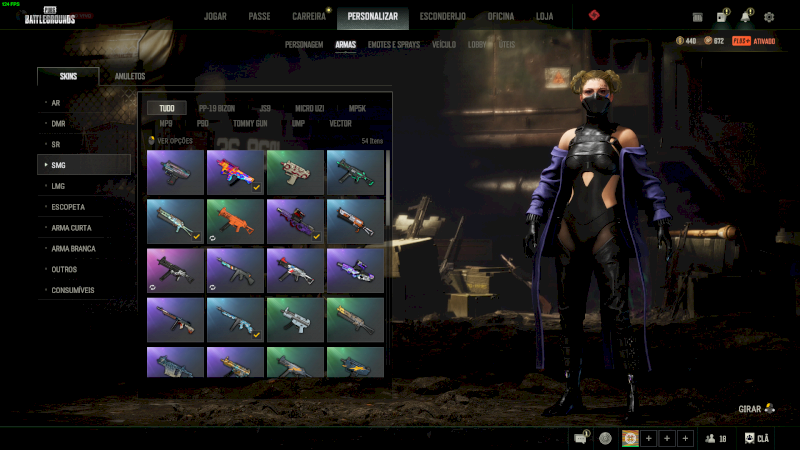Screen dimensions: 800x450
Task: Open the friends list icon showing 18
Action: [x=716, y=438]
